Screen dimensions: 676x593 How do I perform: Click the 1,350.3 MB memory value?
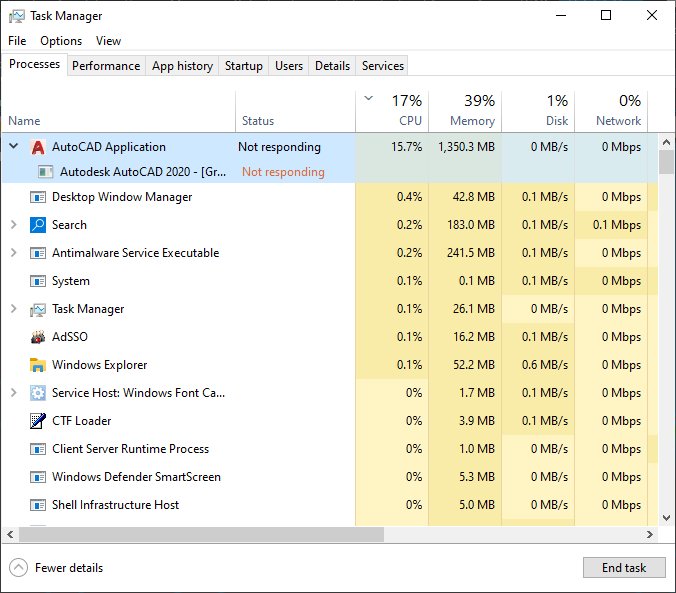point(466,147)
